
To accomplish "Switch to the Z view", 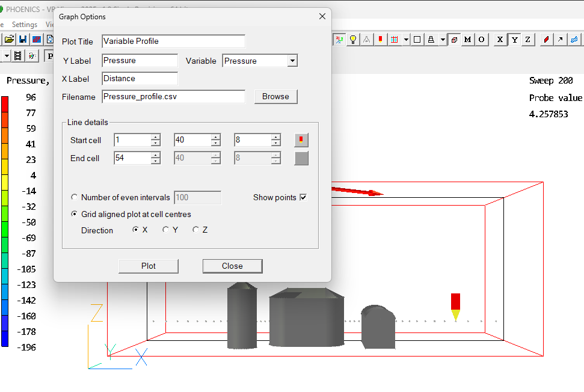I will pos(527,39).
